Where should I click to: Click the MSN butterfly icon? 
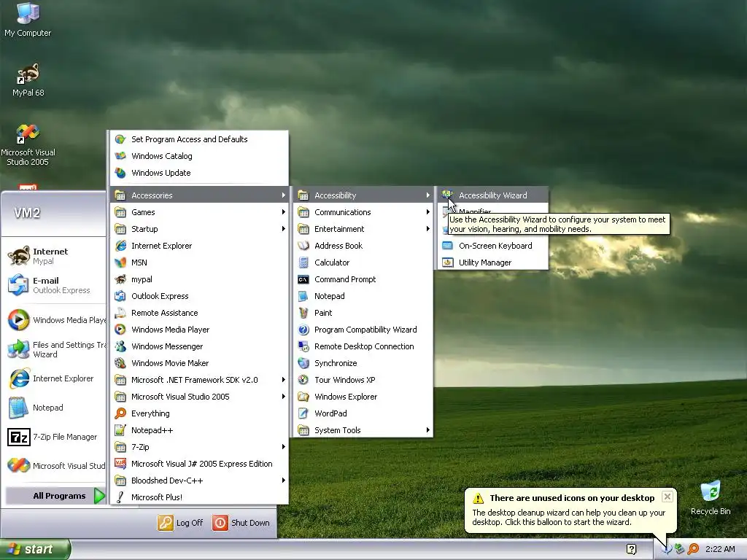click(120, 262)
